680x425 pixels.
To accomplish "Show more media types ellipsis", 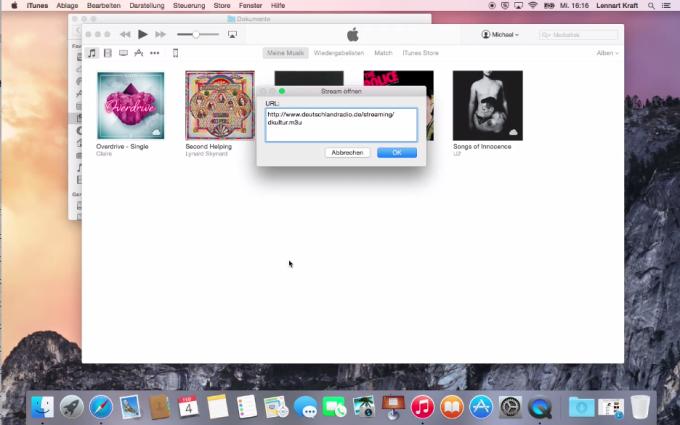I will (154, 53).
